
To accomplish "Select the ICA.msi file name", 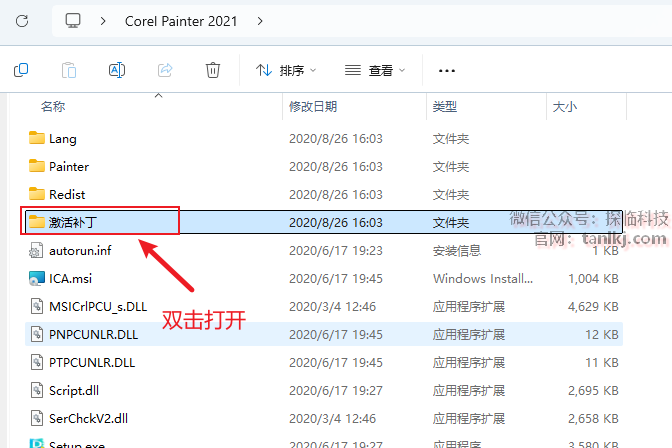I will coord(70,279).
